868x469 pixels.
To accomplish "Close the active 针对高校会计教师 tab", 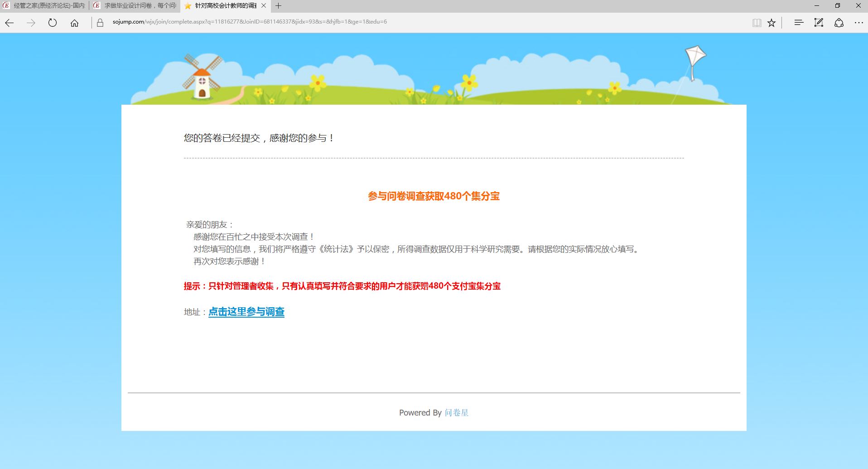I will 264,6.
